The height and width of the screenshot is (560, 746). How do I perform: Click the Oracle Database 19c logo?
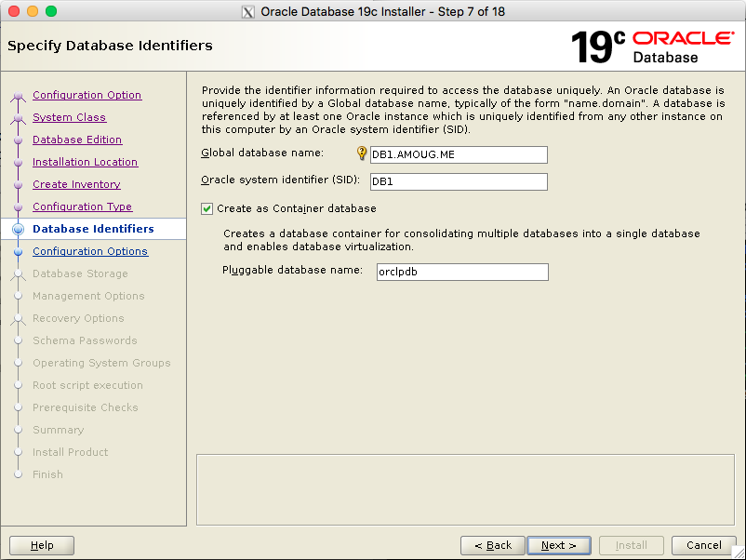pyautogui.click(x=651, y=47)
